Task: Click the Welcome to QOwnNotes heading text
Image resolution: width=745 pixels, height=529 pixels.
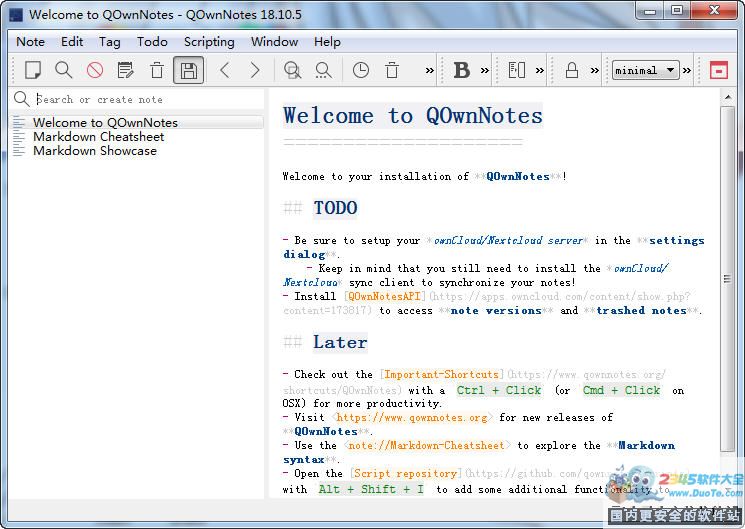Action: 412,115
